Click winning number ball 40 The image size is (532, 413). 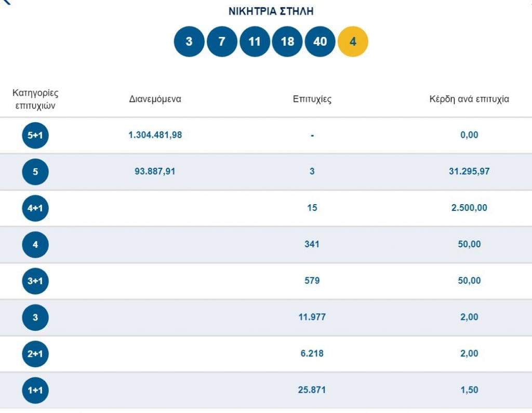pyautogui.click(x=320, y=41)
